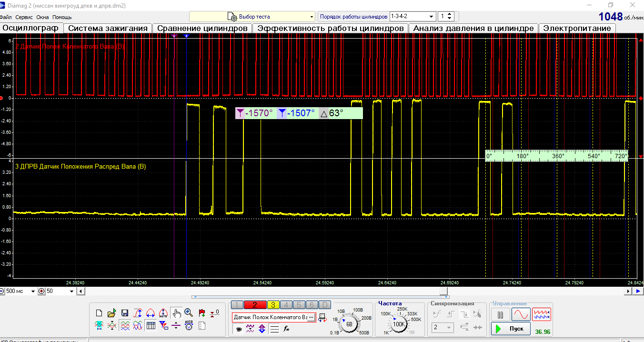Open a recording with the folder icon
The height and width of the screenshot is (342, 644).
[112, 313]
